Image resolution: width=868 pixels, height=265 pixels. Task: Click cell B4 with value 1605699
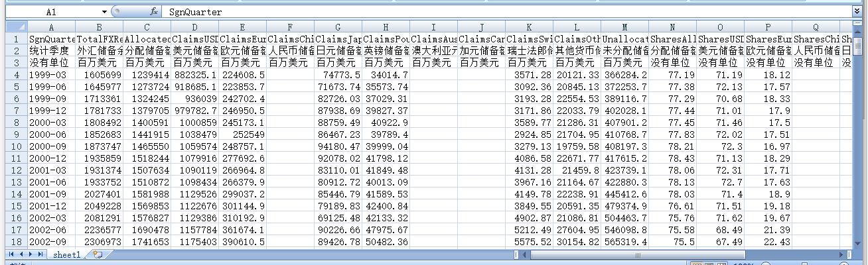tap(100, 75)
